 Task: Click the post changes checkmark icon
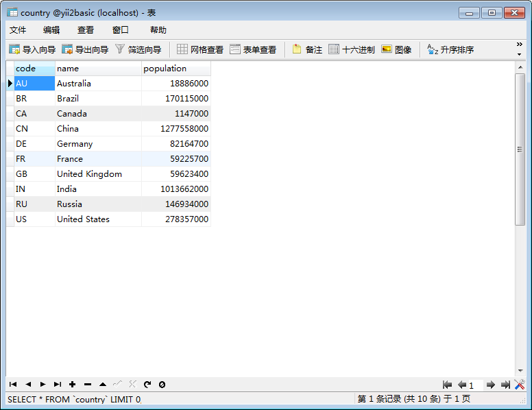tap(117, 384)
